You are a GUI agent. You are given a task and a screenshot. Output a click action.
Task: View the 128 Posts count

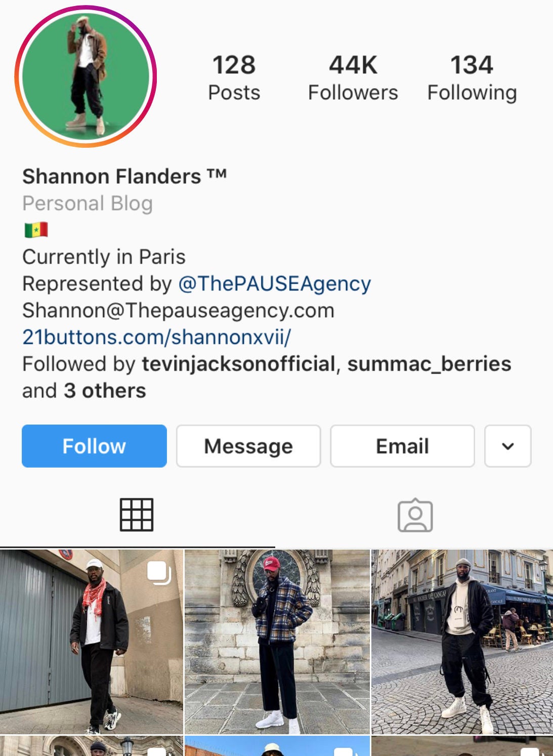[234, 78]
